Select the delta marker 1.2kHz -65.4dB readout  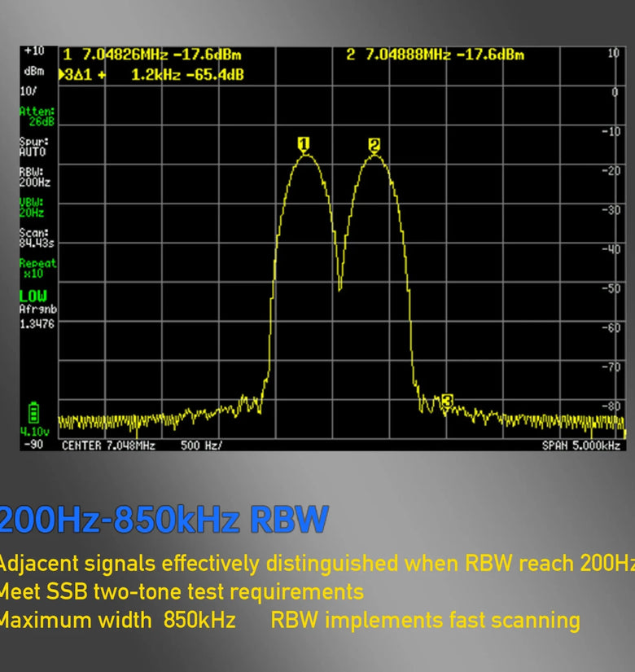tap(187, 75)
